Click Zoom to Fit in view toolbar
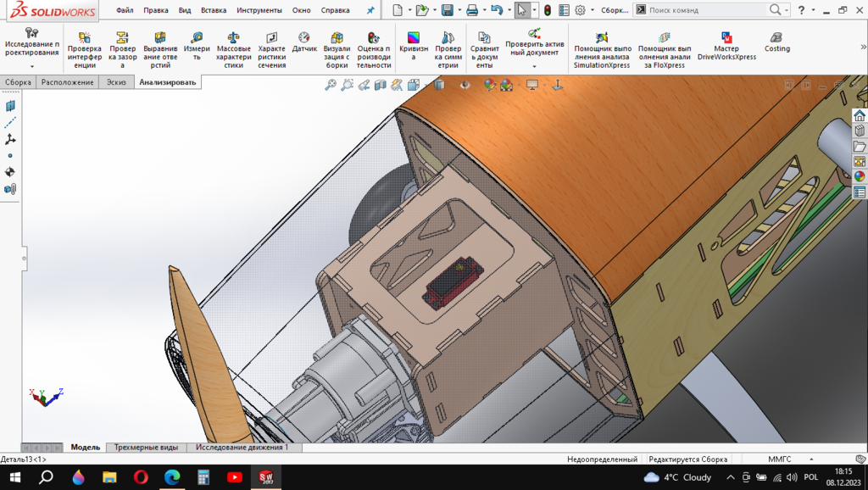The height and width of the screenshot is (490, 868). tap(331, 85)
